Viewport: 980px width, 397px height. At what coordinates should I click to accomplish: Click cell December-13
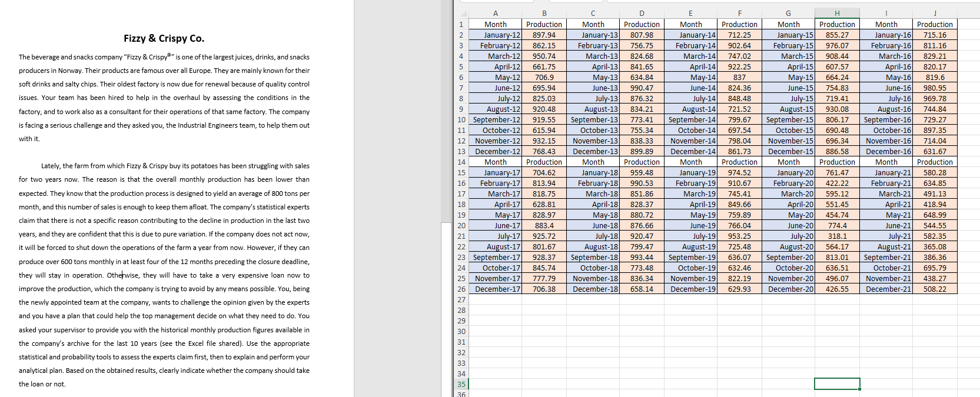coord(593,151)
